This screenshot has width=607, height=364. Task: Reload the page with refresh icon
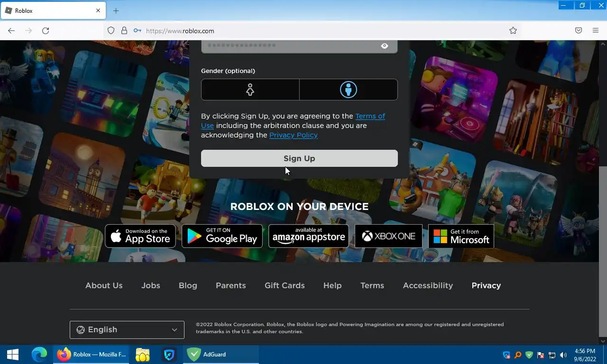click(46, 31)
